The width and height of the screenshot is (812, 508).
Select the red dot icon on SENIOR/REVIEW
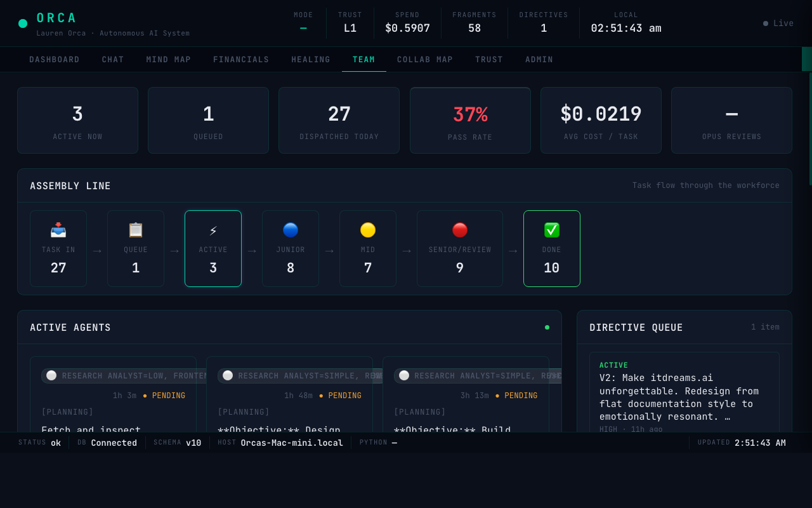459,230
